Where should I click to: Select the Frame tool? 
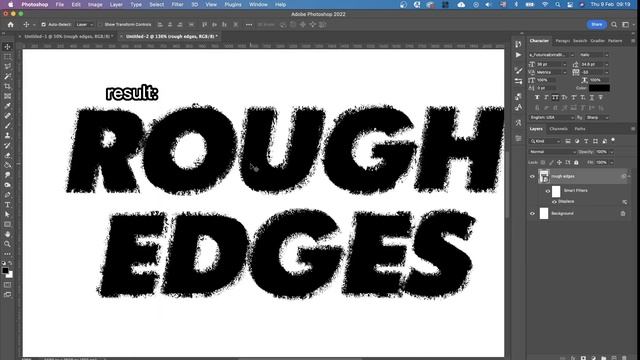click(7, 96)
